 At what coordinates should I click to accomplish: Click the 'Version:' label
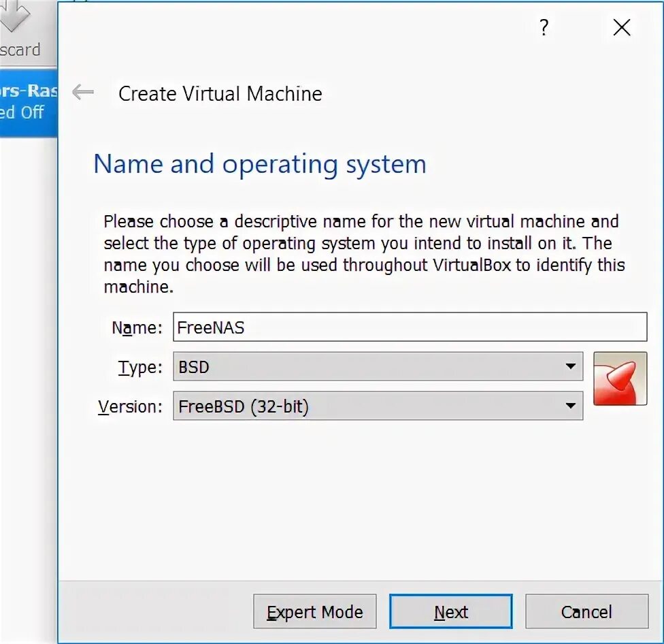[130, 406]
